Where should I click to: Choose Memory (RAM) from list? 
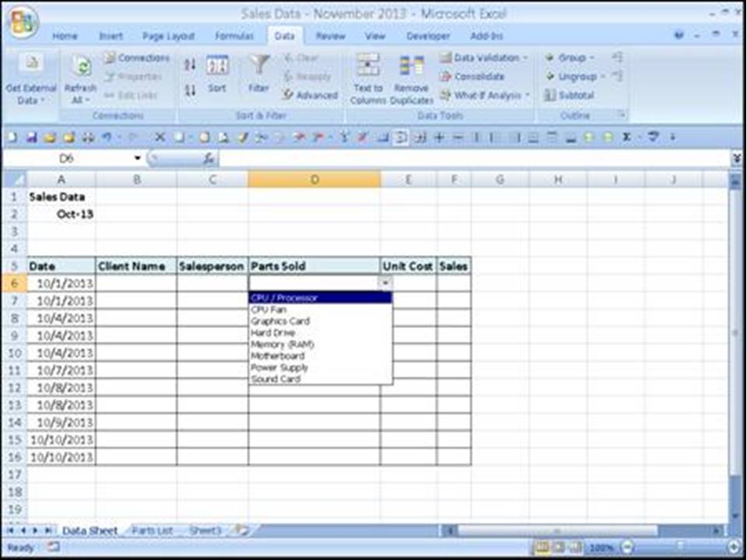point(320,344)
